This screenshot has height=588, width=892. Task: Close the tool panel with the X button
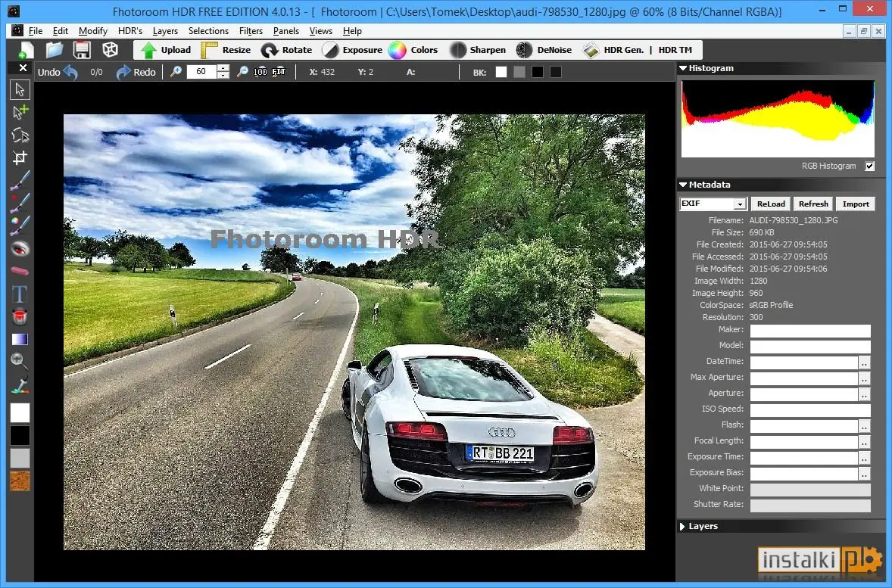[x=23, y=68]
